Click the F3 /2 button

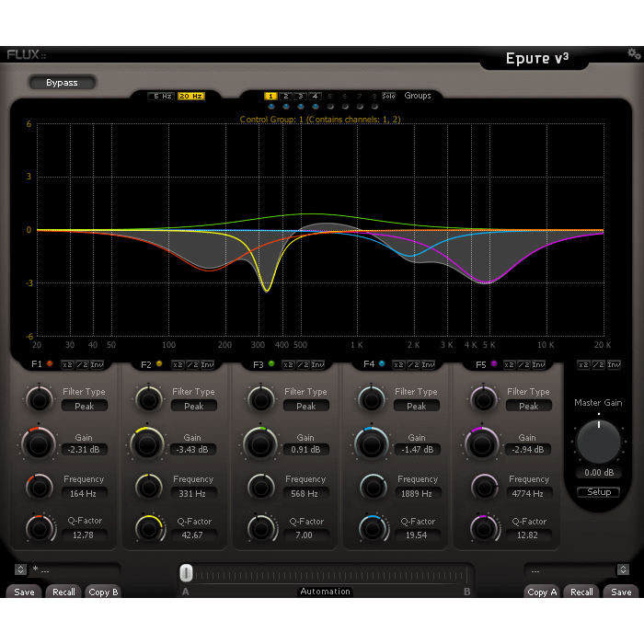pyautogui.click(x=303, y=364)
